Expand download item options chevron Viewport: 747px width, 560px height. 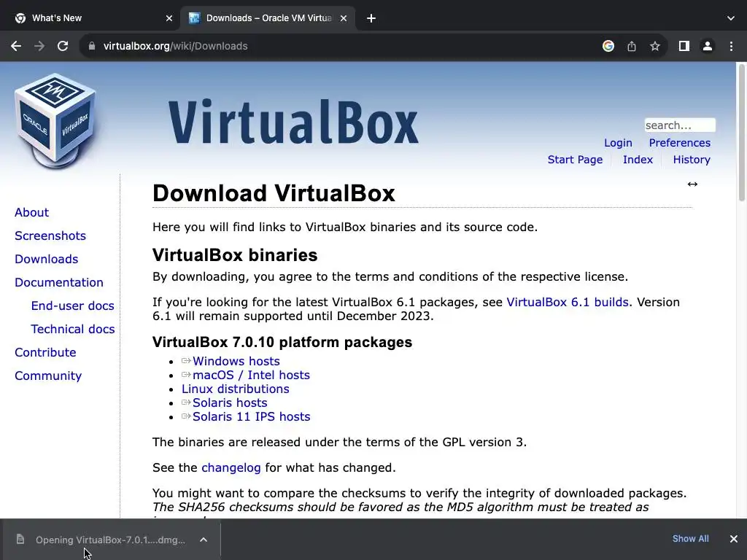pyautogui.click(x=204, y=540)
